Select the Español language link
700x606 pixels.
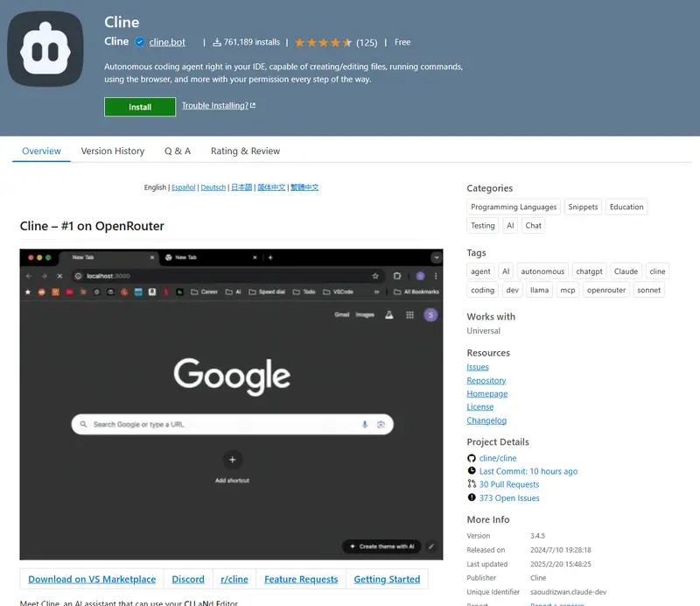[x=183, y=187]
